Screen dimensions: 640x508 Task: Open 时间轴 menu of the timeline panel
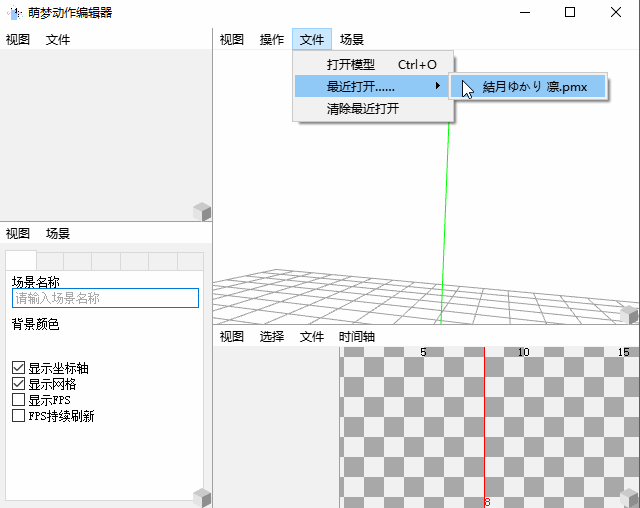357,337
